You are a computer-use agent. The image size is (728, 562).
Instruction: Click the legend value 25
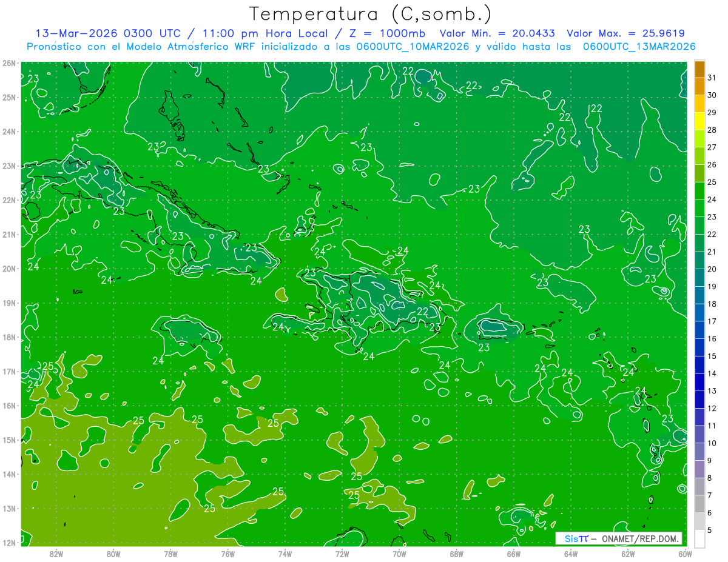(x=712, y=182)
